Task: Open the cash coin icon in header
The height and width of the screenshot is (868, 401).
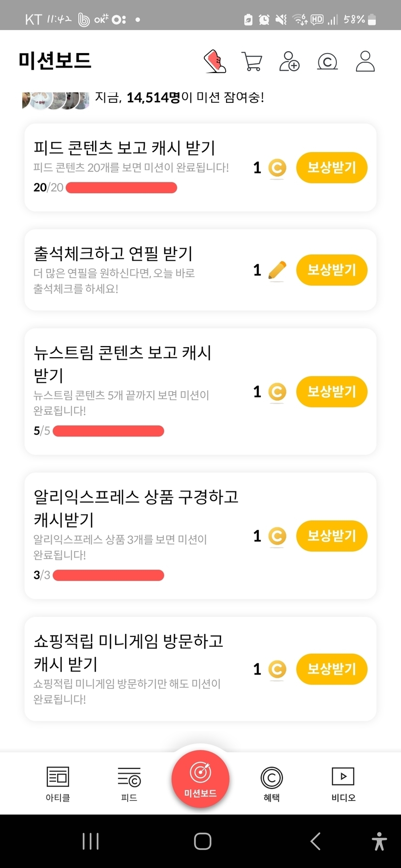Action: click(x=327, y=62)
